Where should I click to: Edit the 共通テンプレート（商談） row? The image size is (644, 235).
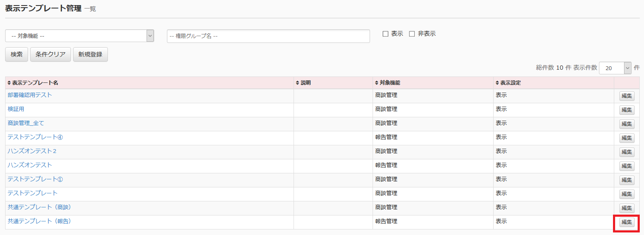[627, 208]
